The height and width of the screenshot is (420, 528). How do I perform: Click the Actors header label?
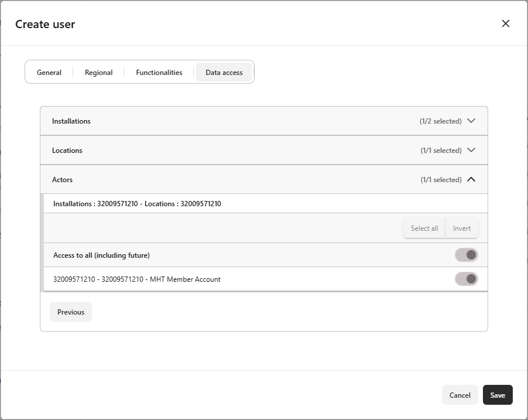pyautogui.click(x=63, y=180)
